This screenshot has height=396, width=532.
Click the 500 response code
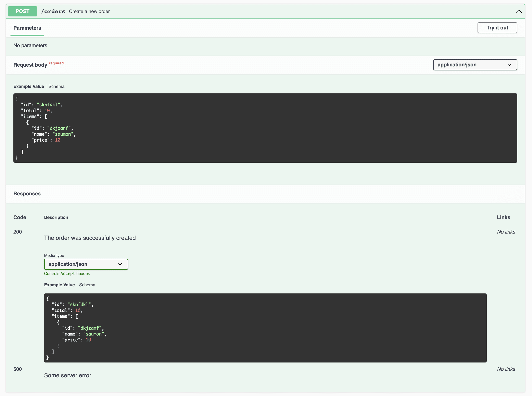pyautogui.click(x=17, y=369)
